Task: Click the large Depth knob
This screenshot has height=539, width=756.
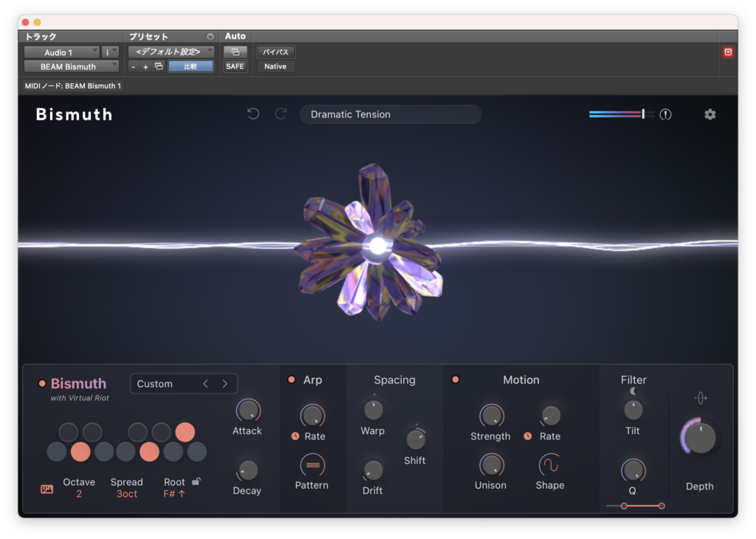Action: [701, 438]
